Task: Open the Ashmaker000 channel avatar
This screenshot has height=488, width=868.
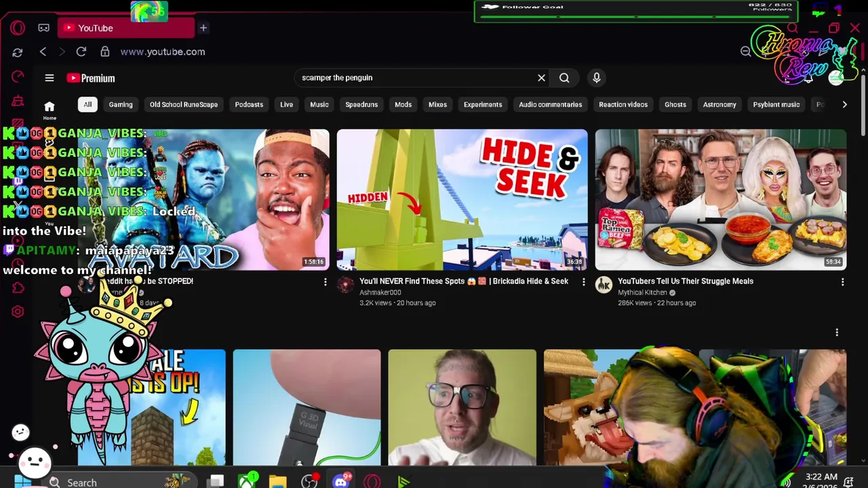Action: [x=346, y=285]
